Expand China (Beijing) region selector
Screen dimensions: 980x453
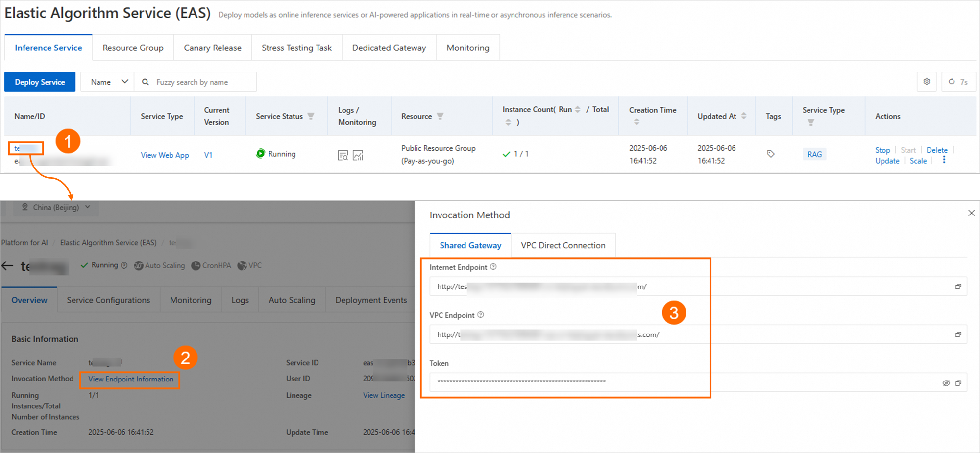[56, 207]
